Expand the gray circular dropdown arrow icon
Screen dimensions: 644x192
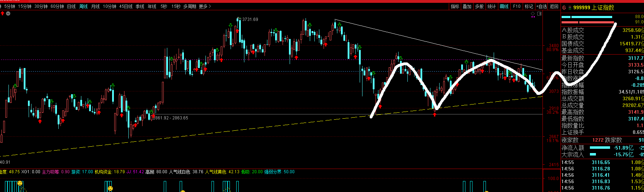8,13
